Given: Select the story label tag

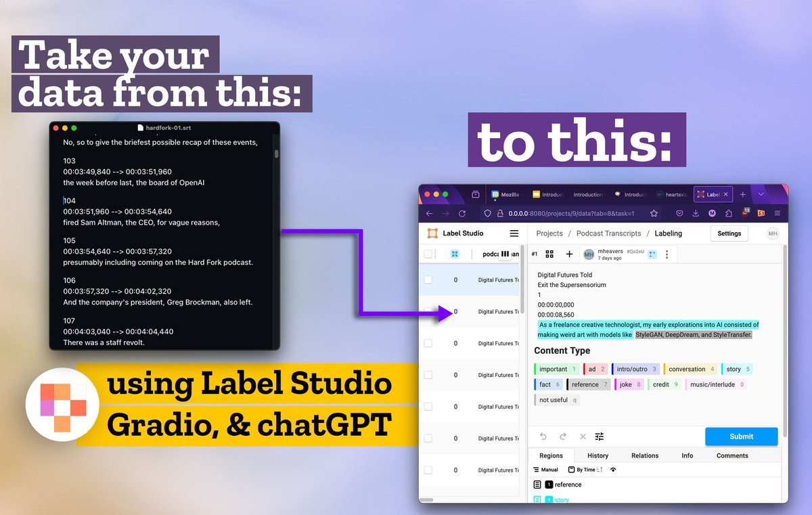Looking at the screenshot, I should click(737, 370).
